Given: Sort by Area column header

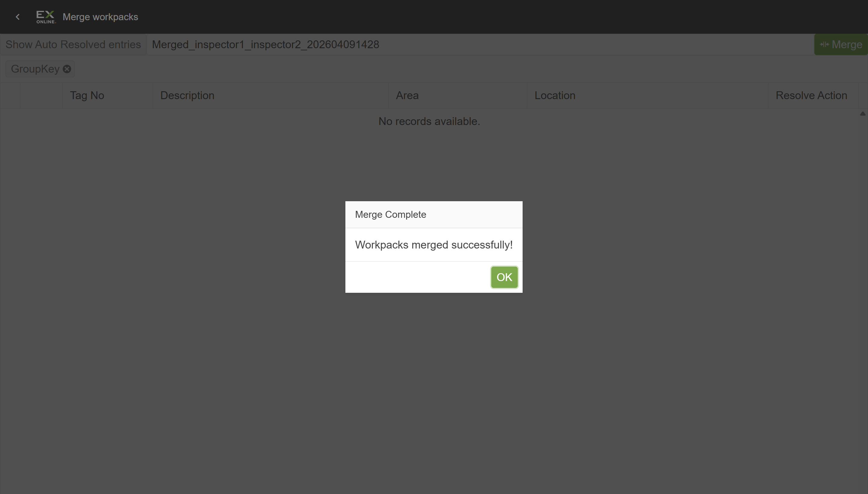Looking at the screenshot, I should click(x=458, y=95).
